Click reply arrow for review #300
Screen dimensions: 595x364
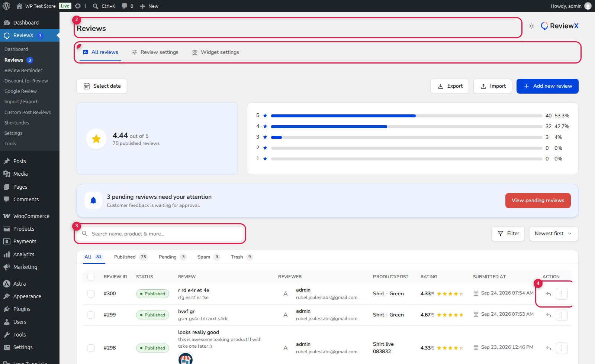[549, 294]
